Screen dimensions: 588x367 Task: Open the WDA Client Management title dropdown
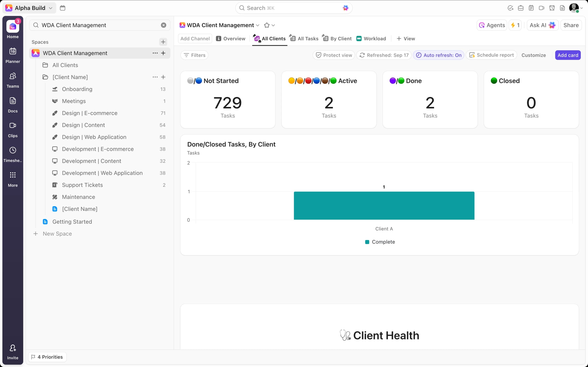pyautogui.click(x=258, y=25)
